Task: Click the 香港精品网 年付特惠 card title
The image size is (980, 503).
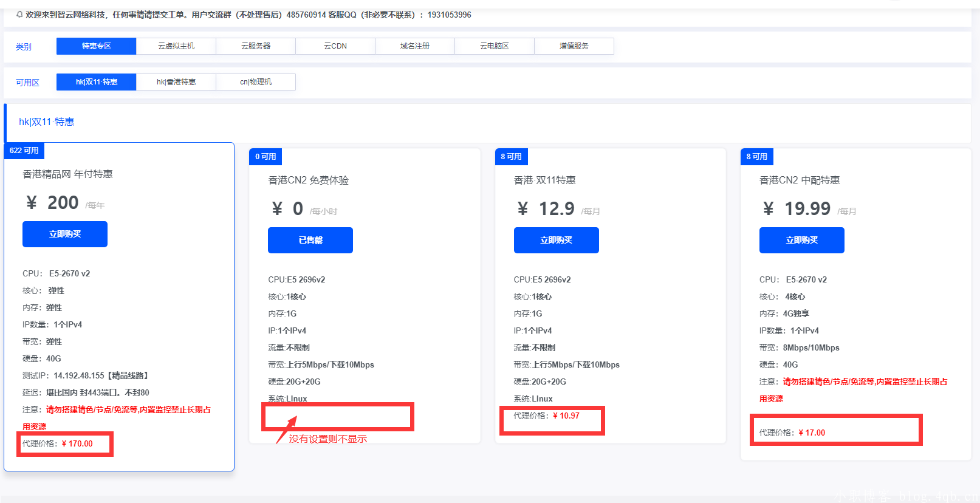Action: point(67,174)
